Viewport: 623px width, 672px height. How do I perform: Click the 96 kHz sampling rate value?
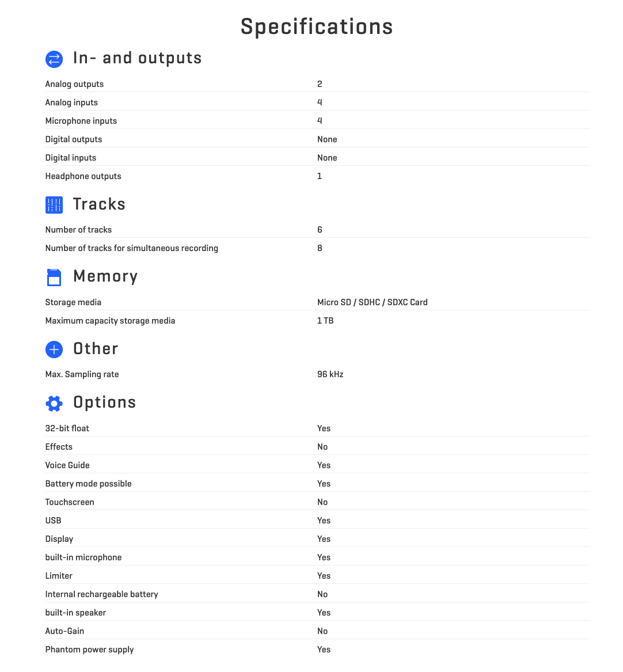coord(331,374)
